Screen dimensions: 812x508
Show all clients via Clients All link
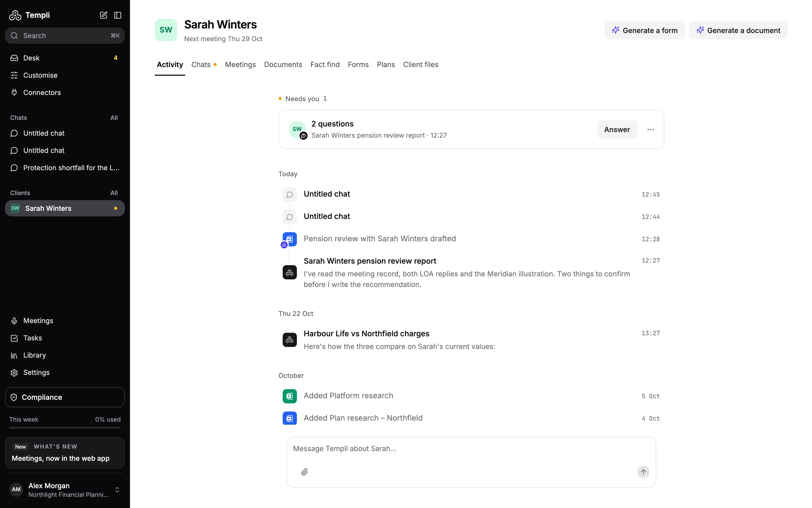[x=114, y=193]
